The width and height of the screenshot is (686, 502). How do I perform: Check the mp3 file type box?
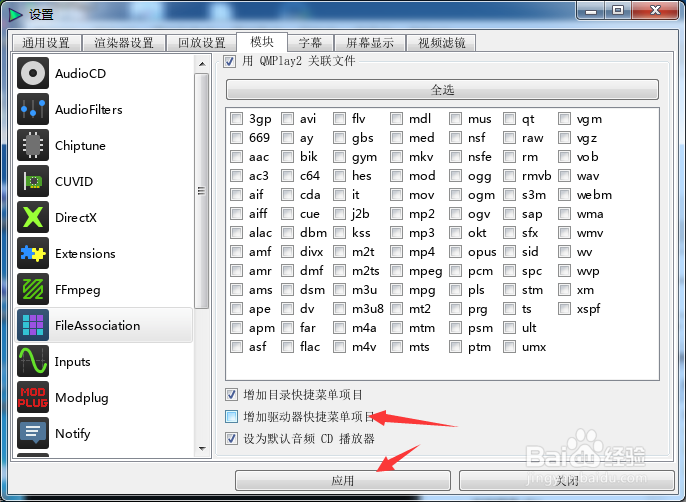tap(397, 232)
